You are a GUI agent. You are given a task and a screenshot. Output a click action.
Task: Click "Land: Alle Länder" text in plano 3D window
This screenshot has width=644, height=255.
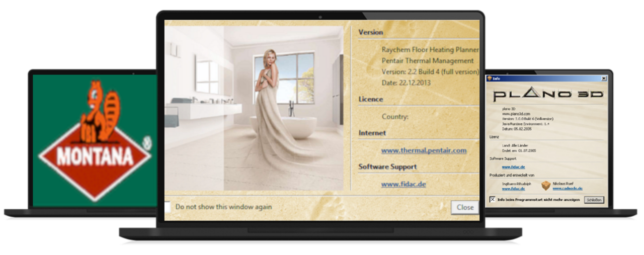coord(515,145)
